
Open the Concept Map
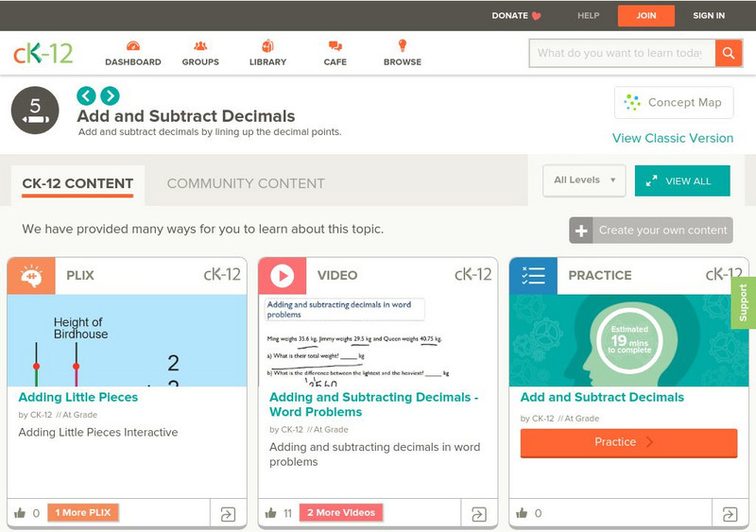tap(674, 102)
